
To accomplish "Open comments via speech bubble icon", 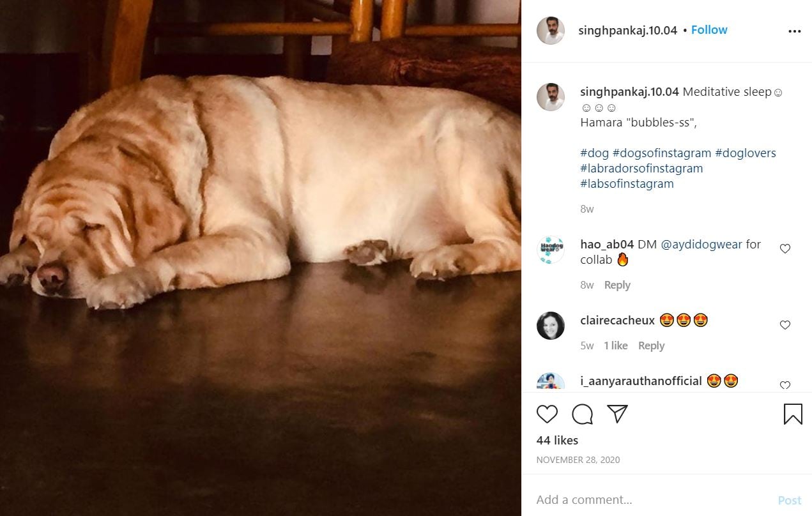I will click(582, 414).
